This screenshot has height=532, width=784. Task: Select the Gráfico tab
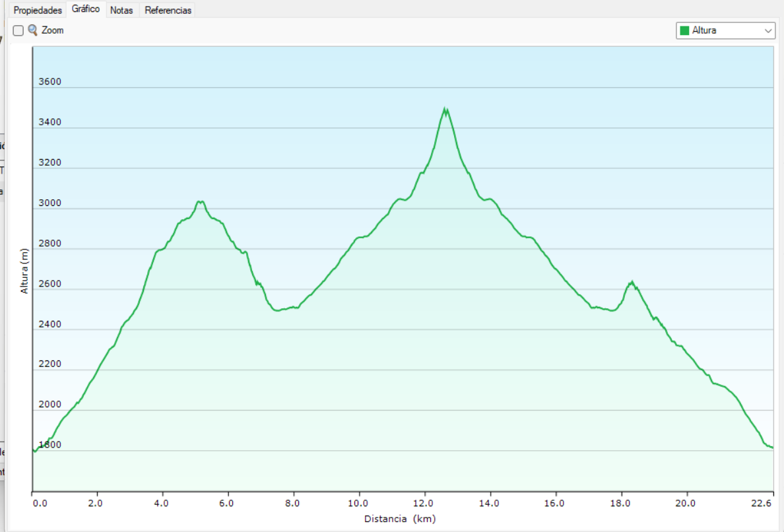(x=86, y=10)
